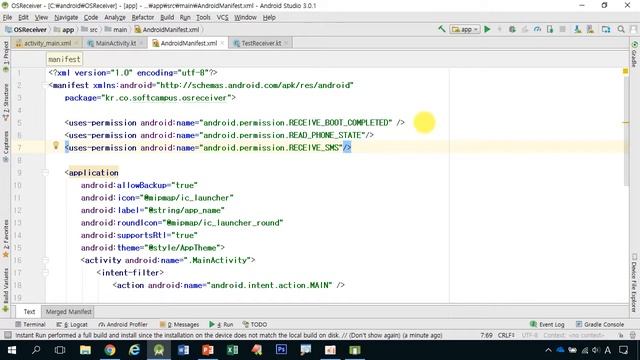Open the Run tool window
This screenshot has height=360, width=640.
coord(221,324)
